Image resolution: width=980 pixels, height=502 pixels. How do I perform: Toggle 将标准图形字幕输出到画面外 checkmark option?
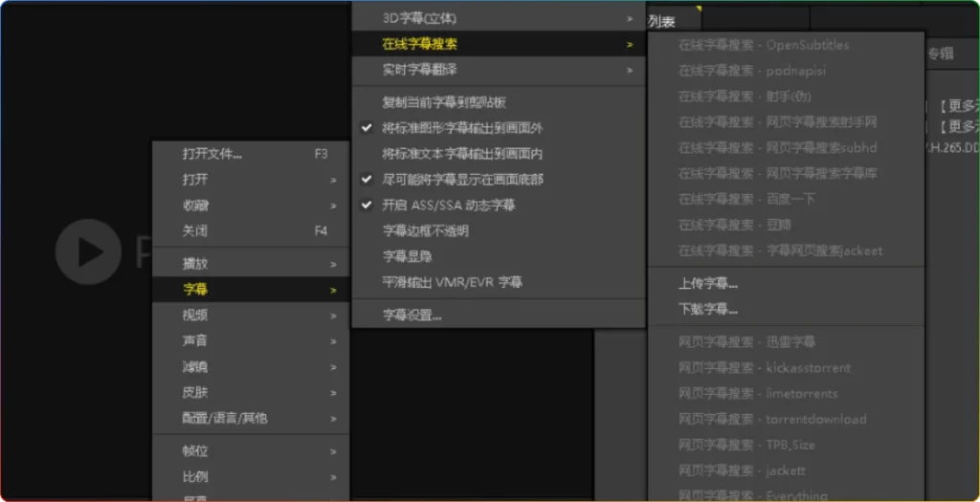[461, 128]
